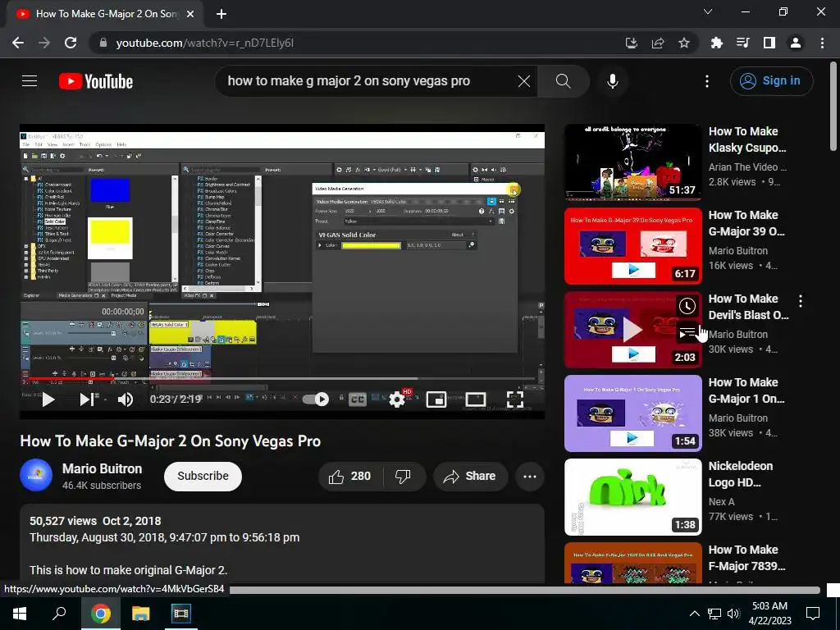This screenshot has width=840, height=630.
Task: Share this page from address bar
Action: 658,43
